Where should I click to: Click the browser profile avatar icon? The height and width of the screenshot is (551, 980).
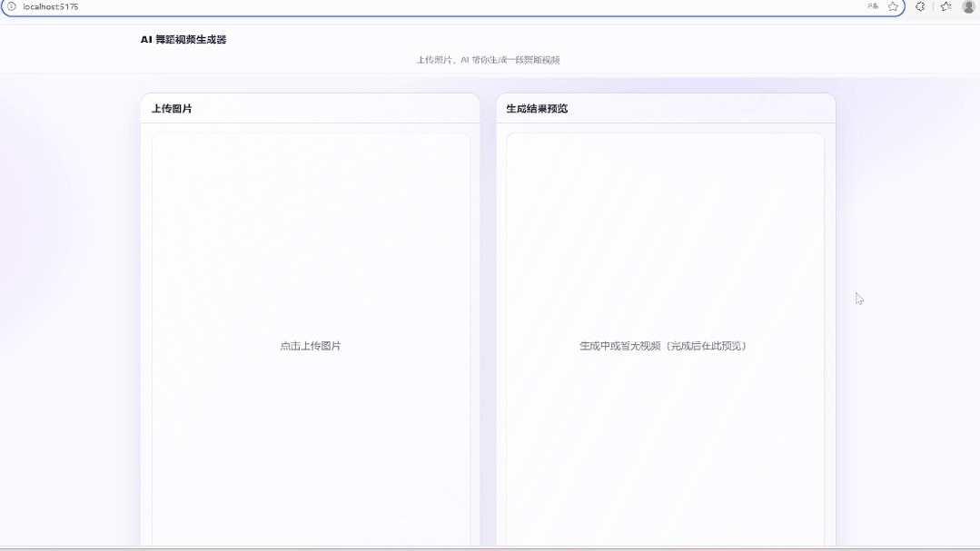click(x=966, y=6)
